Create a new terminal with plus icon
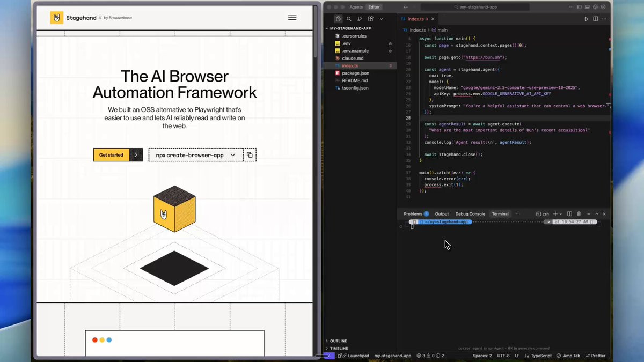644x362 pixels. [x=555, y=214]
